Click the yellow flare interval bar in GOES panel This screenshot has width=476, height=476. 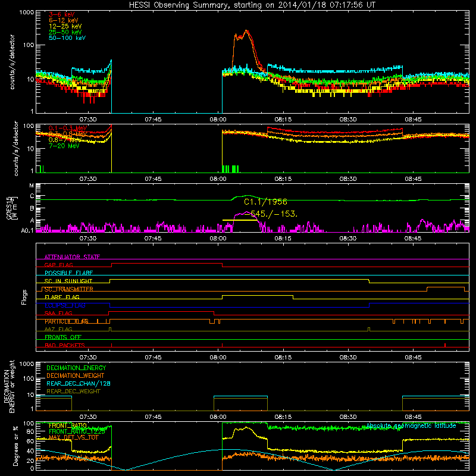[x=240, y=220]
